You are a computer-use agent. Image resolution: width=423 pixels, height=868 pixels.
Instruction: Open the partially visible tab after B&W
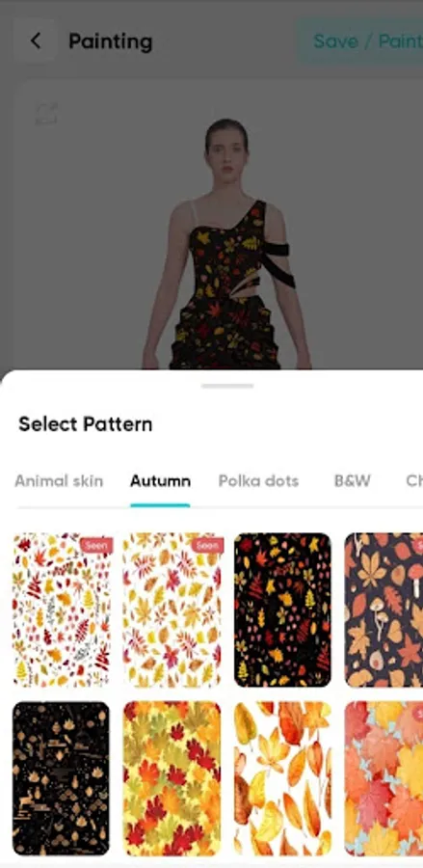pos(414,481)
